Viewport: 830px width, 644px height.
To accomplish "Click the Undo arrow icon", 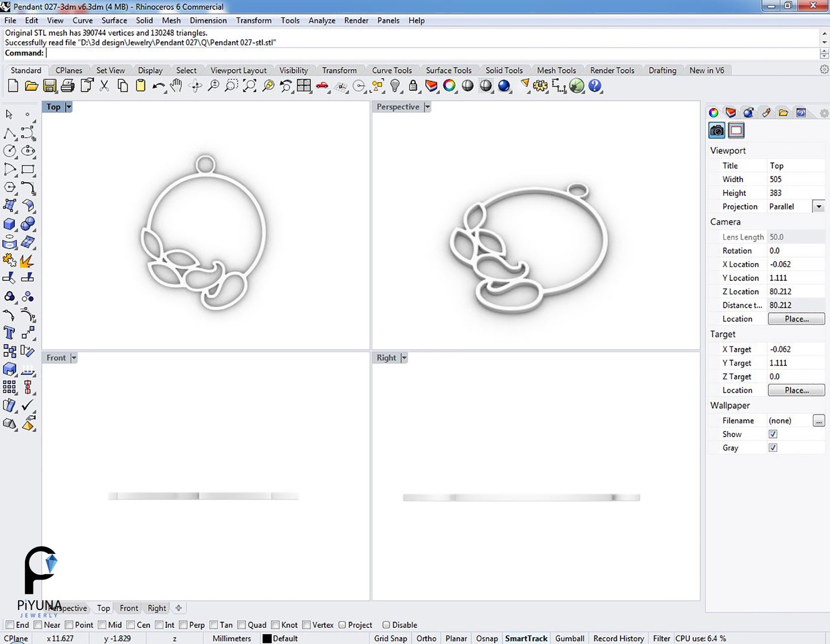I will pyautogui.click(x=158, y=86).
